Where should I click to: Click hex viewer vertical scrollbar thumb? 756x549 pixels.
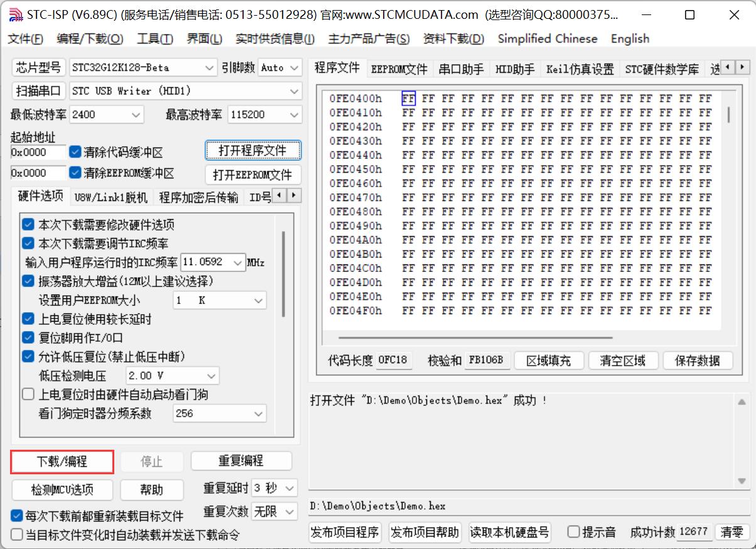(x=728, y=116)
